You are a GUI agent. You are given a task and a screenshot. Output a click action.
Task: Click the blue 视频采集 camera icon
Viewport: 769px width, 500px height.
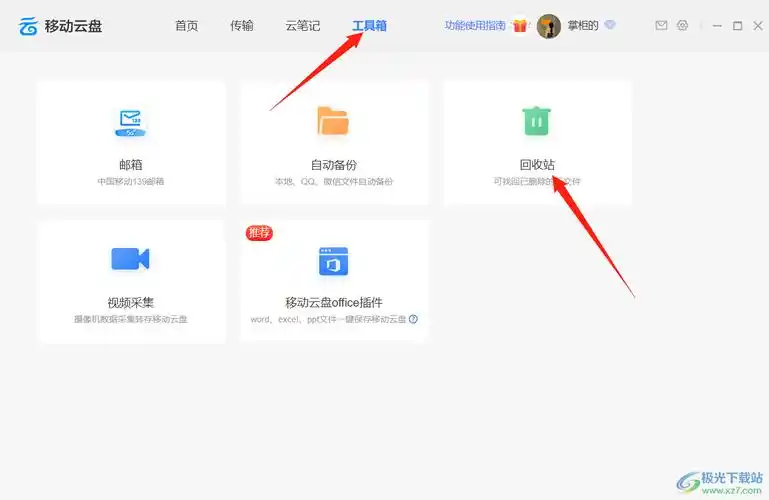[x=130, y=259]
